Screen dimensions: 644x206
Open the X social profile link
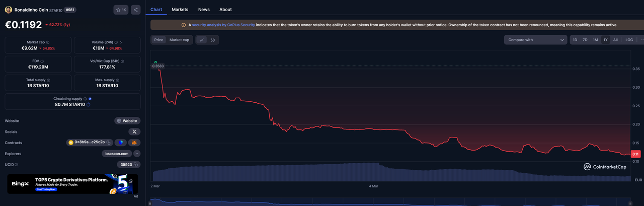pyautogui.click(x=134, y=131)
